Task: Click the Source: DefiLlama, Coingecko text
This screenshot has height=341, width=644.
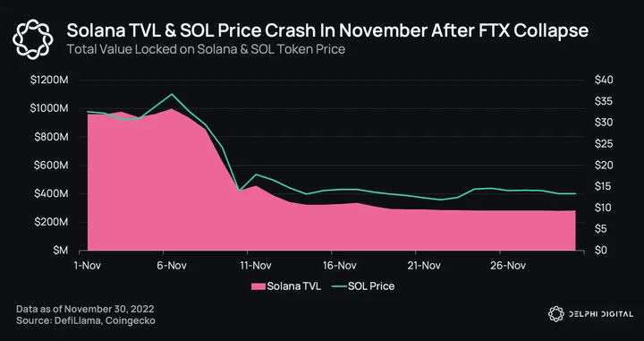Action: [86, 320]
